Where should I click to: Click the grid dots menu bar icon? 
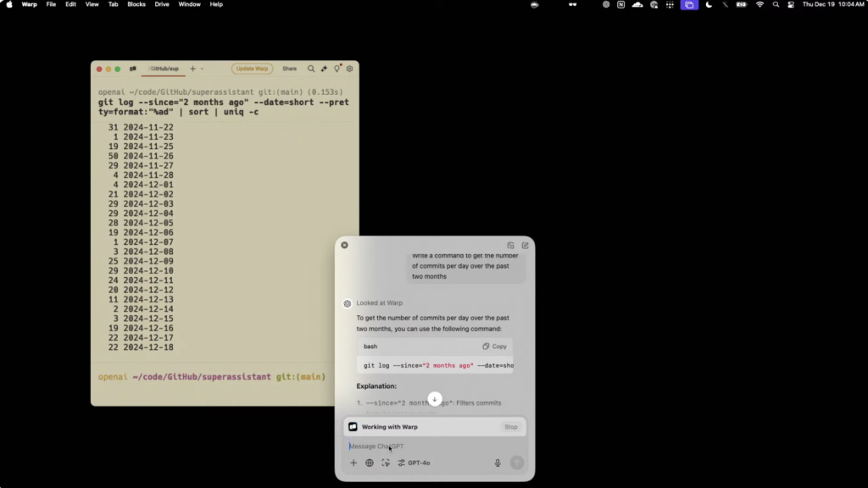670,4
